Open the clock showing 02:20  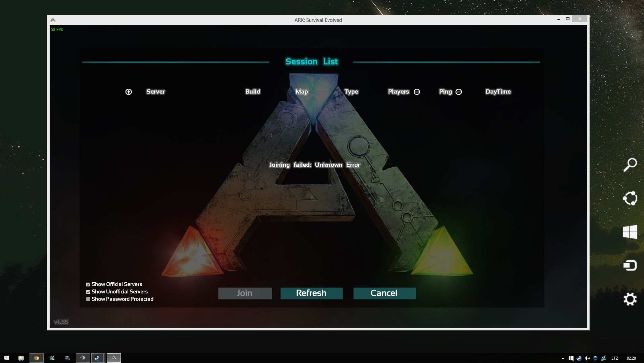631,358
